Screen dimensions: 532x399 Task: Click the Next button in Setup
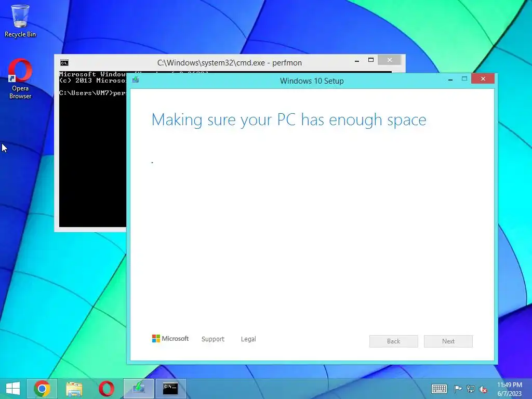point(448,341)
